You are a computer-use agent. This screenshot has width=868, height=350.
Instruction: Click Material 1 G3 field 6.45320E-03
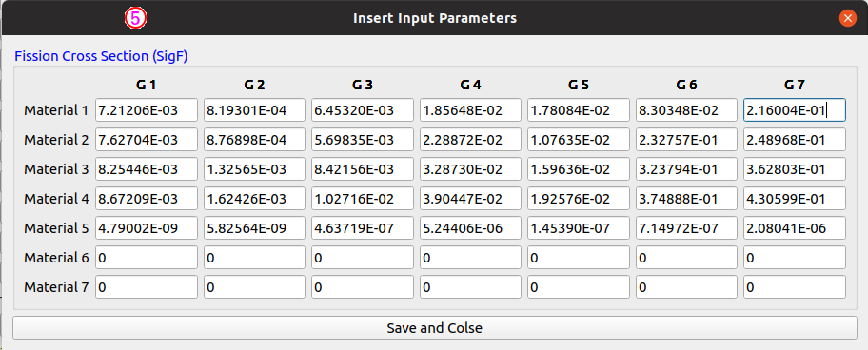(363, 110)
